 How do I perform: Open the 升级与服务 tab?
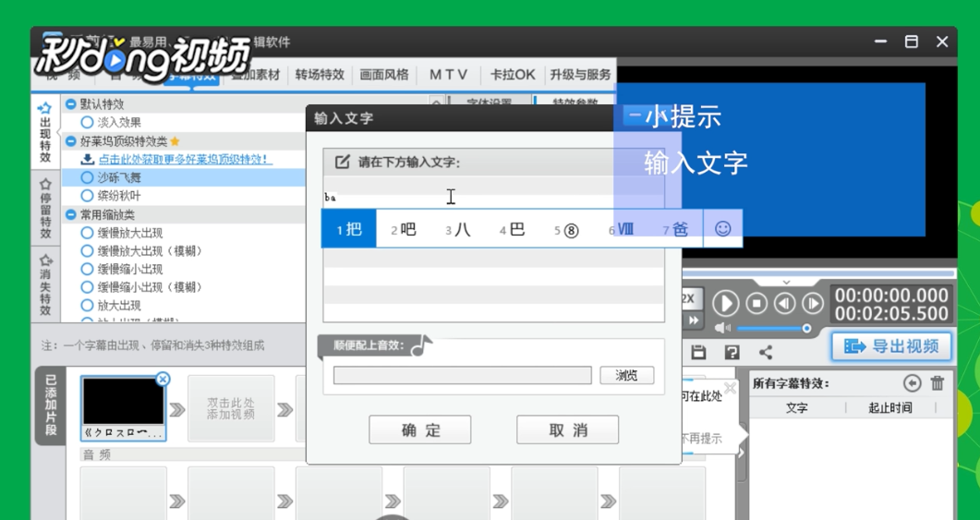point(580,75)
